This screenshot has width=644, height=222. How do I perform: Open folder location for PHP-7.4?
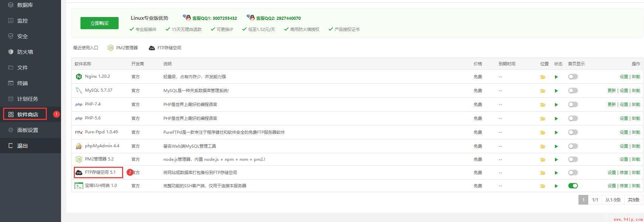pyautogui.click(x=542, y=105)
